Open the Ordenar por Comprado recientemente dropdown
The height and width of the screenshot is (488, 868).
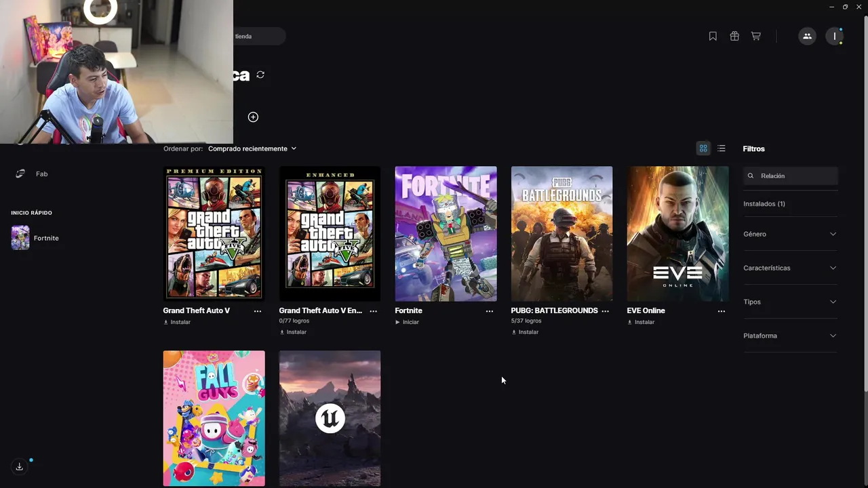(x=252, y=148)
